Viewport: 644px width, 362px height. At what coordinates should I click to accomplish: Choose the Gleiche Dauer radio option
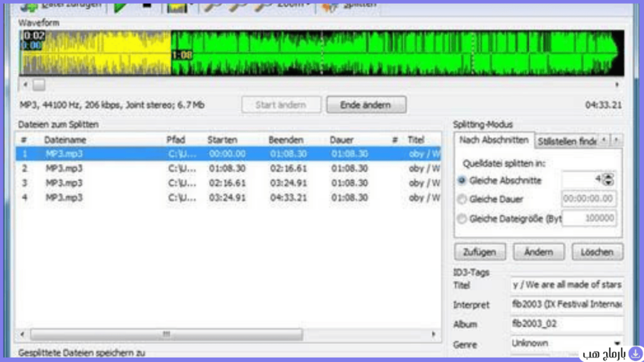coord(462,199)
